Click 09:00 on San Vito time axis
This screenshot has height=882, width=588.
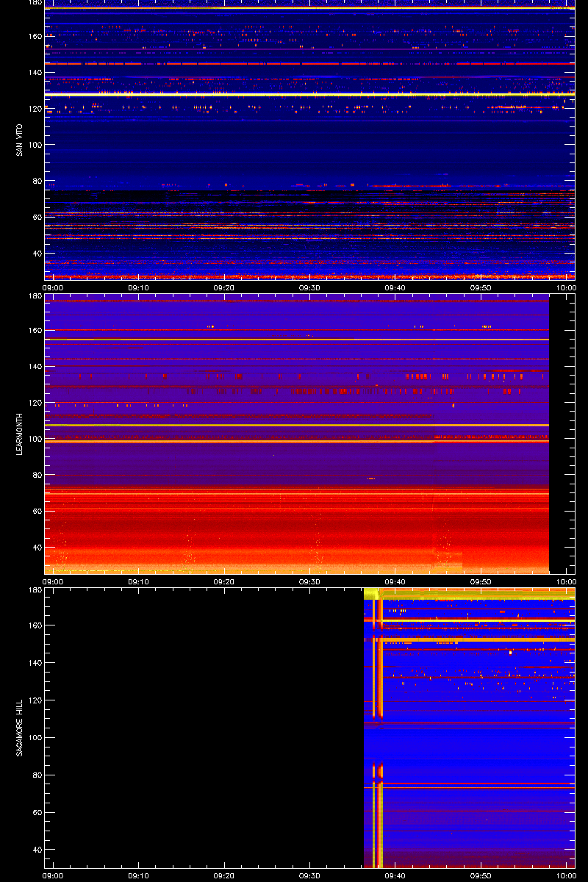[x=52, y=288]
